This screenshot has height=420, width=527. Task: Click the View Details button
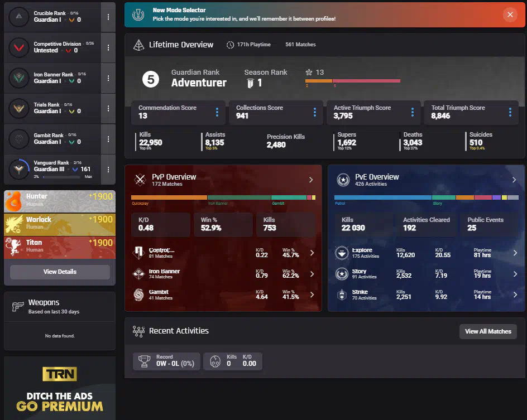click(x=60, y=272)
